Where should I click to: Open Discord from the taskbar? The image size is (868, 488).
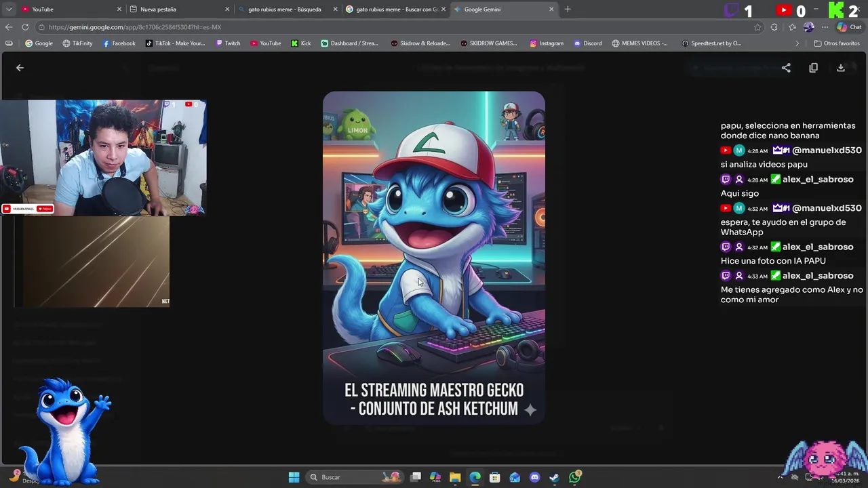tap(534, 477)
